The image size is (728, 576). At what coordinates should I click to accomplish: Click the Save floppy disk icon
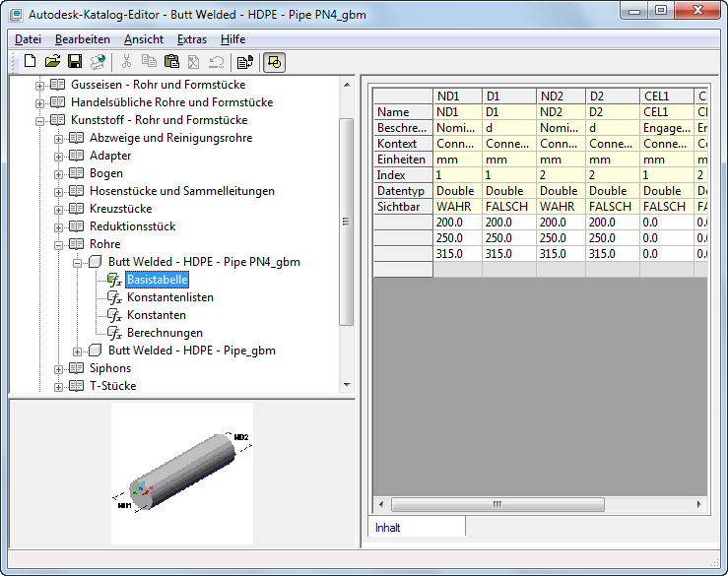click(x=75, y=61)
